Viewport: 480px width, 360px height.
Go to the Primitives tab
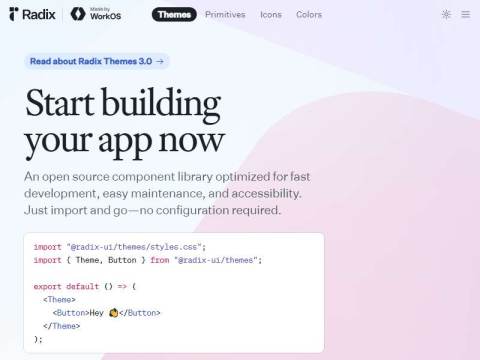pyautogui.click(x=225, y=15)
